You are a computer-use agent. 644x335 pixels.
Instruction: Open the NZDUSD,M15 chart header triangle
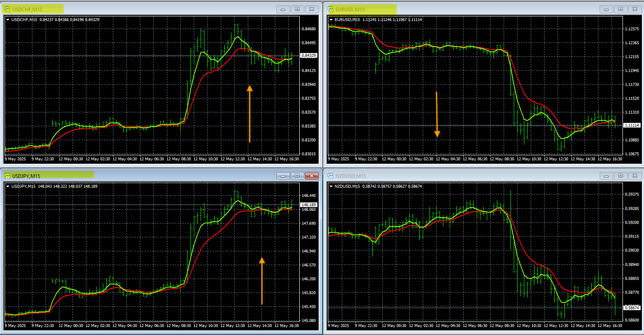331,186
